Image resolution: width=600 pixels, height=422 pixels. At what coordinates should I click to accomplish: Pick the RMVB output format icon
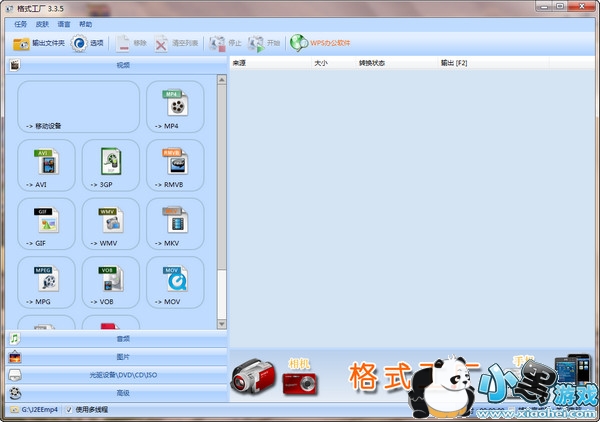click(x=176, y=163)
